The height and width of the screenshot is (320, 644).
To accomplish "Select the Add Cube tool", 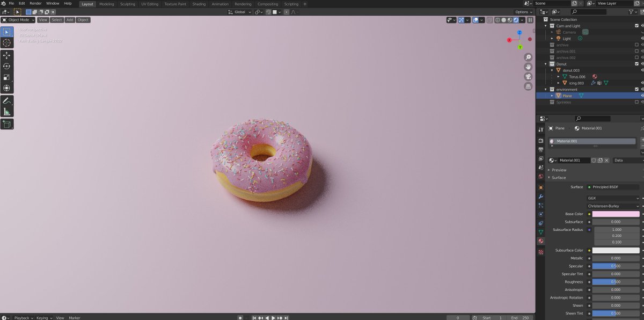I will pyautogui.click(x=6, y=124).
